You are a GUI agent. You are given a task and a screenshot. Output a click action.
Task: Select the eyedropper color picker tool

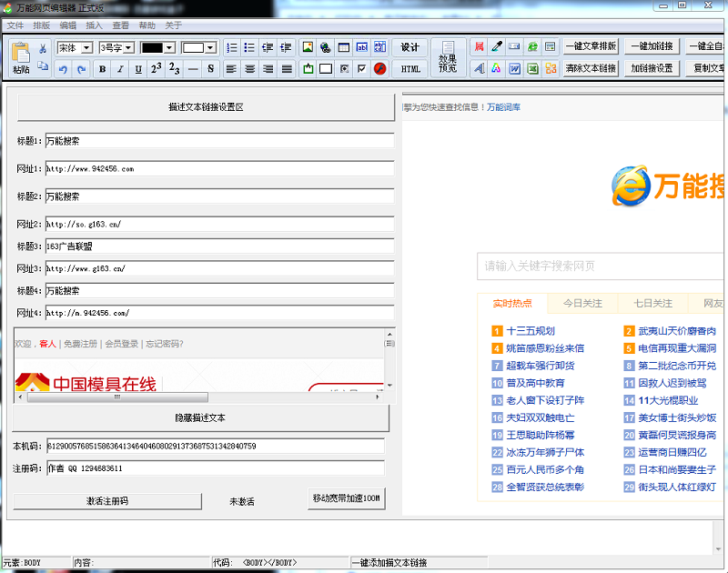496,46
